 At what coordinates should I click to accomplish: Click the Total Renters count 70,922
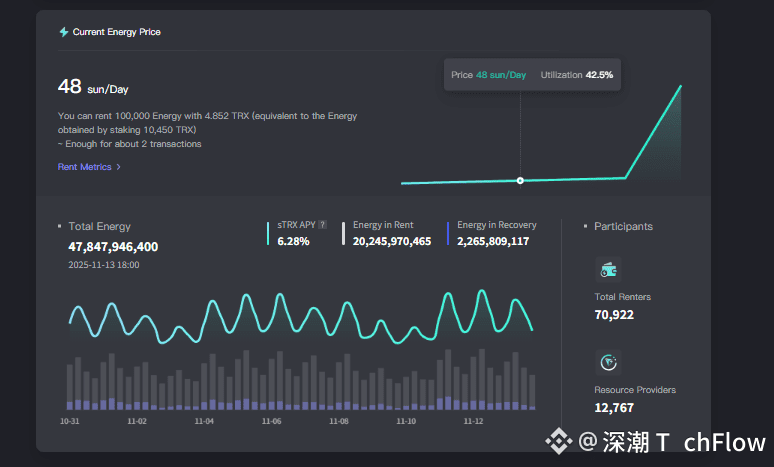(614, 315)
